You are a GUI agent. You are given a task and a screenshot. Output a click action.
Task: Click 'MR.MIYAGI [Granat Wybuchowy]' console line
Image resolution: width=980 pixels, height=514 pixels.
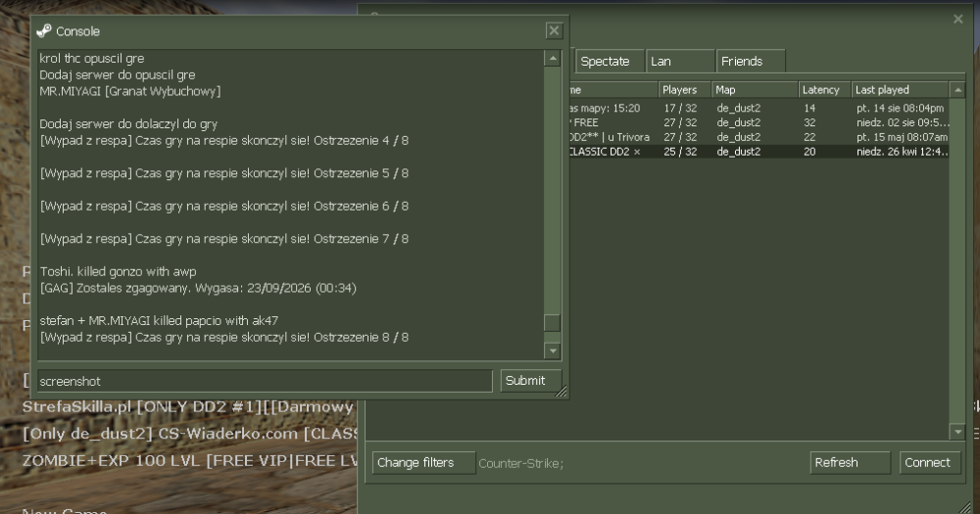[130, 91]
